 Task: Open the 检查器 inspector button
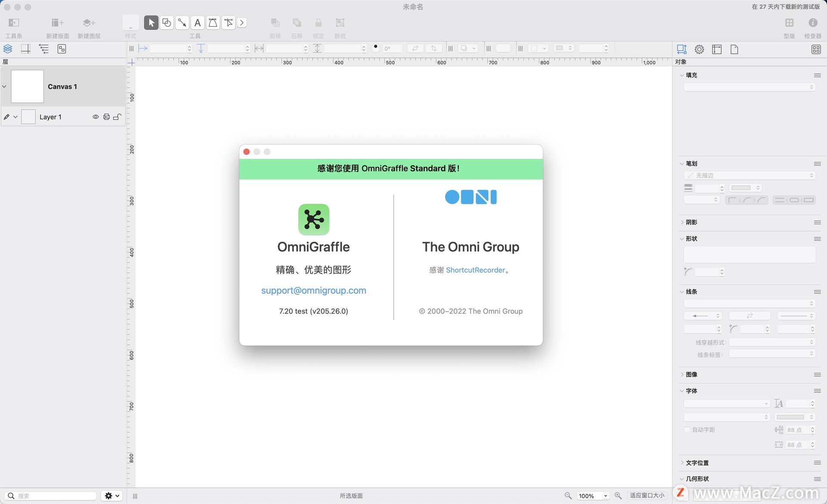(812, 23)
